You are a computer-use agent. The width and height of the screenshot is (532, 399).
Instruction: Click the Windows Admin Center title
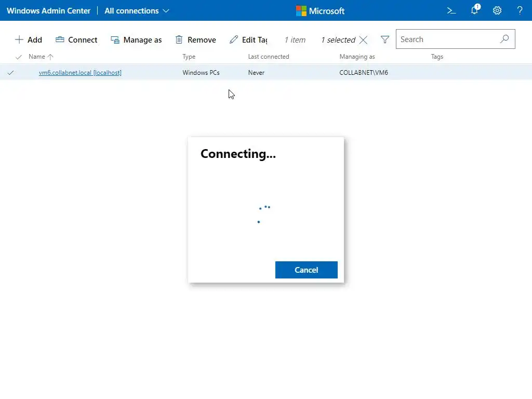[x=48, y=11]
